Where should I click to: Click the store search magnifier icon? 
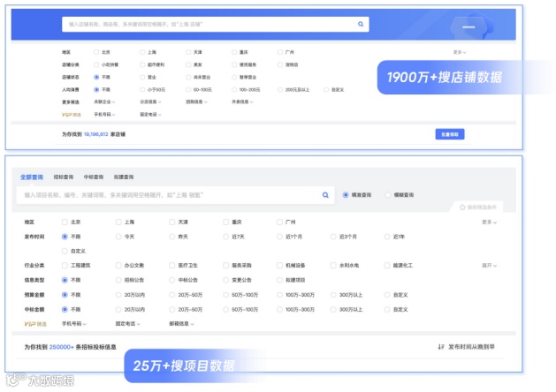[361, 24]
